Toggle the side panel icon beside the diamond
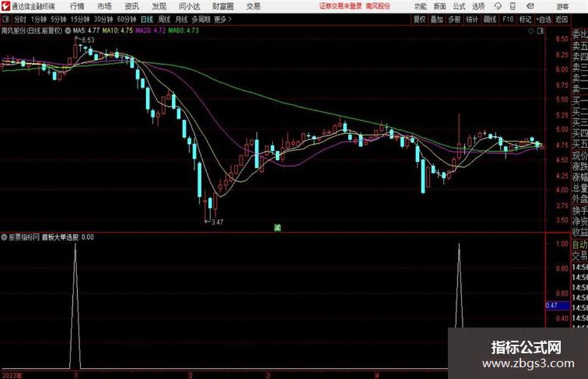588x379 pixels. [x=540, y=31]
